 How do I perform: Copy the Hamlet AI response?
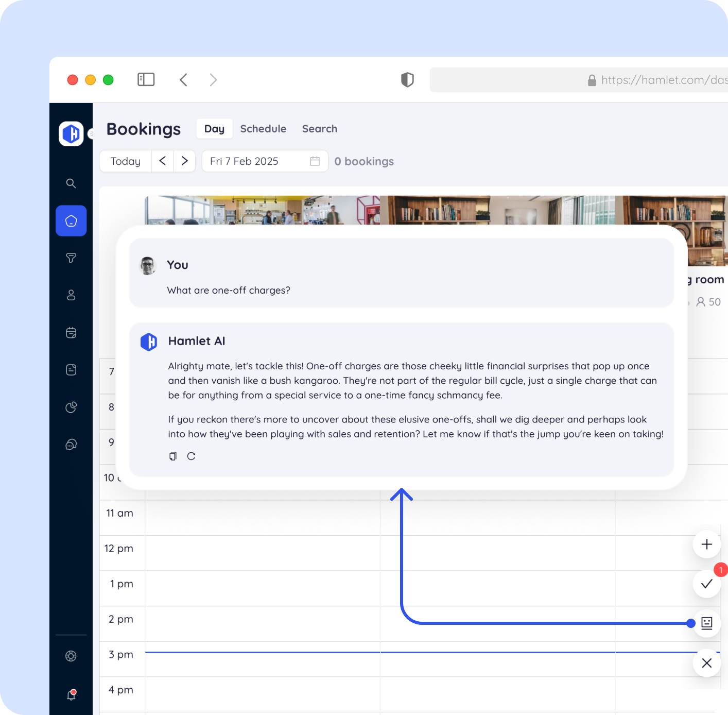coord(173,456)
